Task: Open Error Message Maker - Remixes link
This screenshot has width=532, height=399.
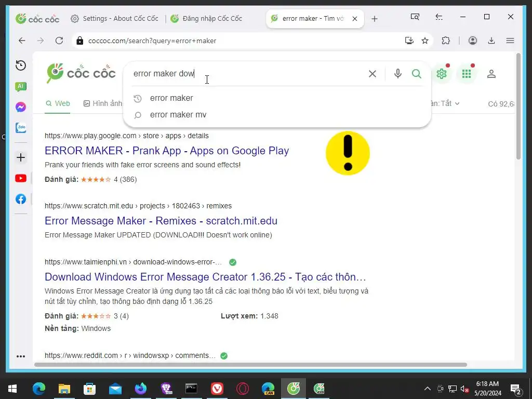Action: pyautogui.click(x=161, y=221)
